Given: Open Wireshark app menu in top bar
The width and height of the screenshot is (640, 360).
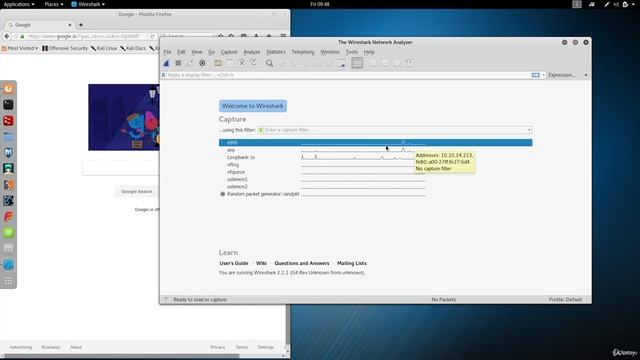Looking at the screenshot, I should pyautogui.click(x=88, y=4).
